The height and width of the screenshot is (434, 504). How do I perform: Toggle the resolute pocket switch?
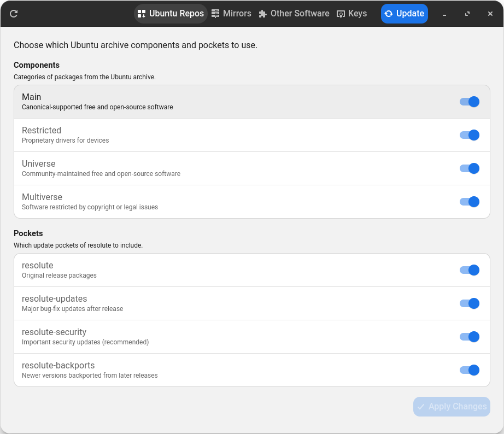click(x=469, y=270)
